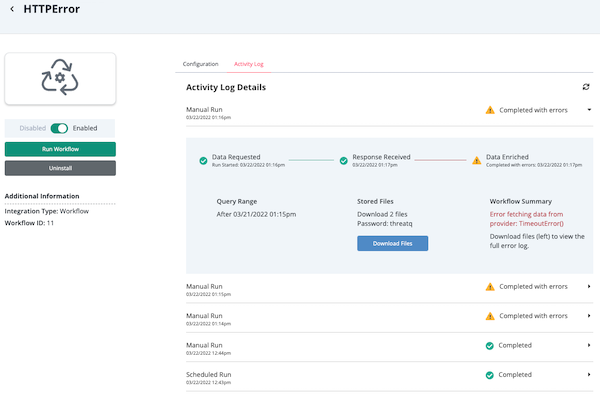Click completed check icon on 12:44pm Manual Run
This screenshot has width=600, height=396.
[489, 346]
